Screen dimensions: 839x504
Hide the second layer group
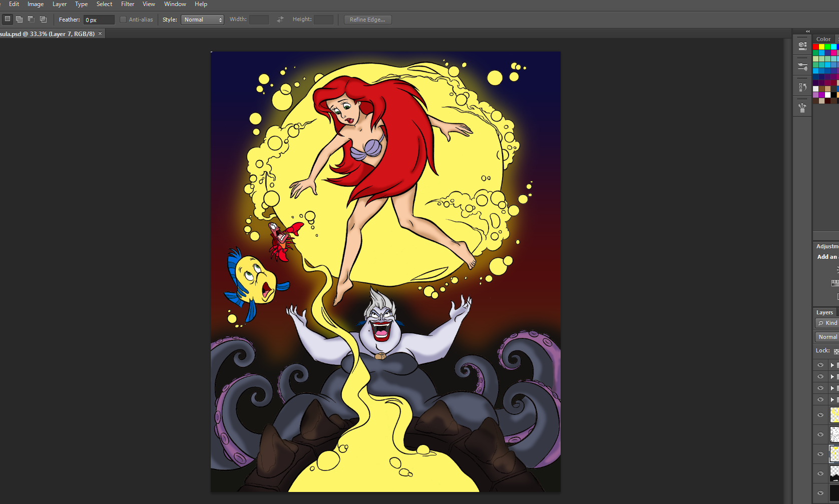[820, 376]
